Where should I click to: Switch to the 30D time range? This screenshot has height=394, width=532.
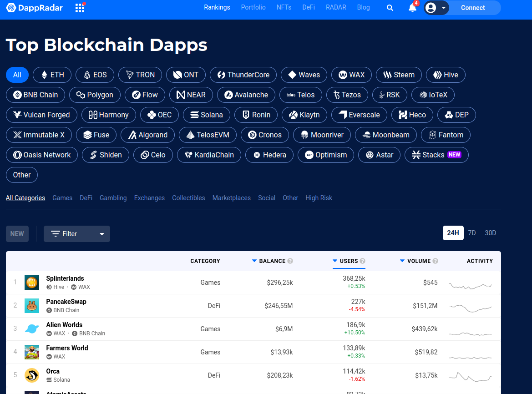pyautogui.click(x=490, y=233)
